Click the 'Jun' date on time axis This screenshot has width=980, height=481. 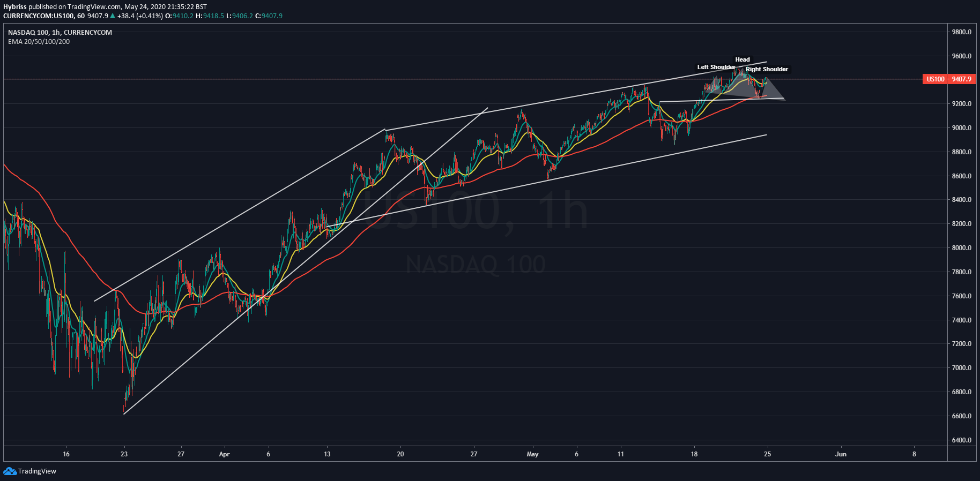point(841,454)
